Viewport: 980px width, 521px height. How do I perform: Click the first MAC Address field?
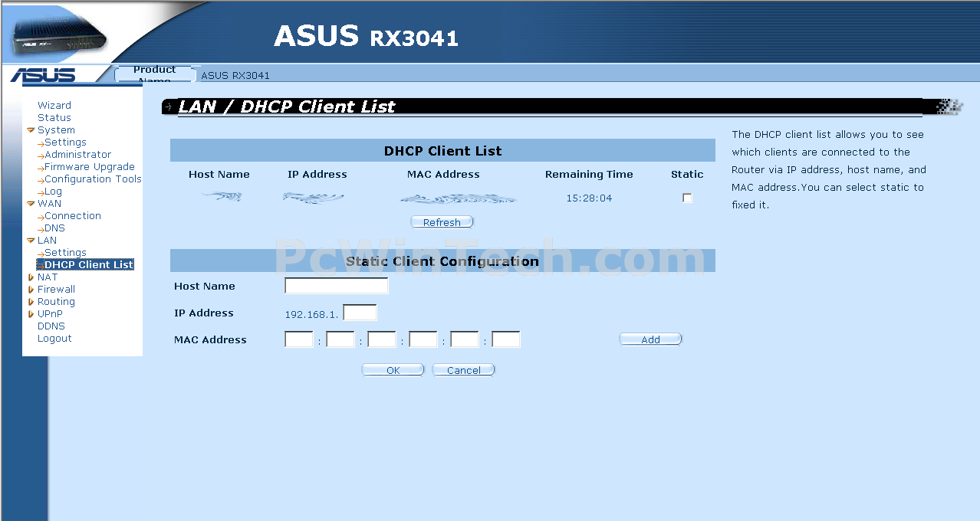click(299, 339)
